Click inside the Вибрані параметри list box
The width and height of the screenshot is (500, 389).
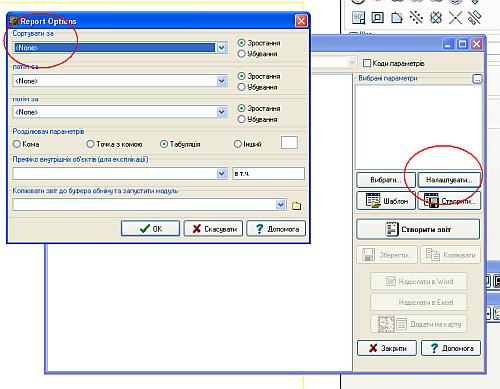[x=419, y=127]
